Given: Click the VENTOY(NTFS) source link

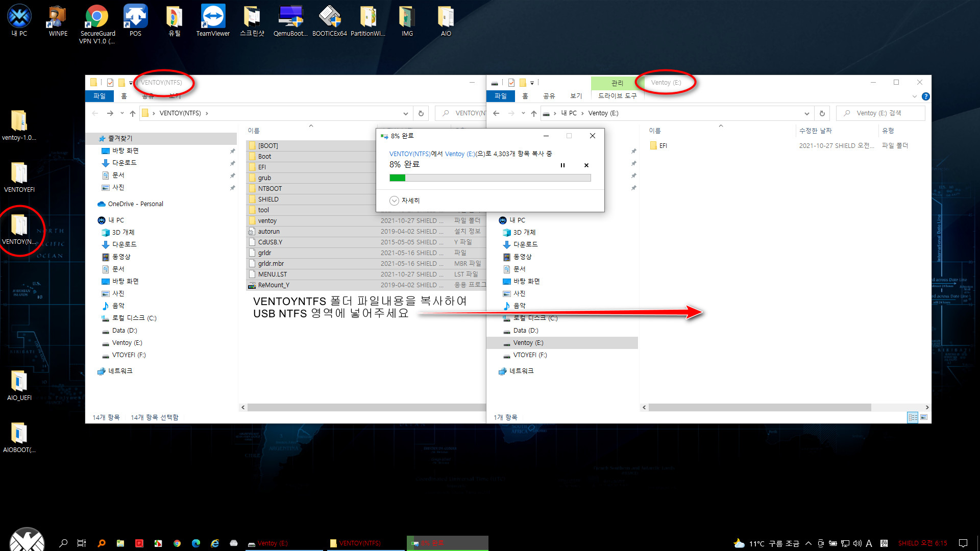Looking at the screenshot, I should point(410,154).
